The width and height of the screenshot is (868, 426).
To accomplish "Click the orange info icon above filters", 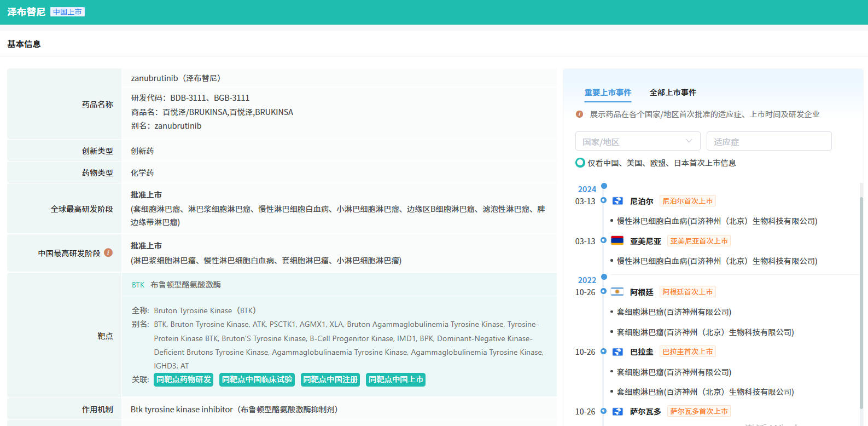I will click(x=579, y=114).
